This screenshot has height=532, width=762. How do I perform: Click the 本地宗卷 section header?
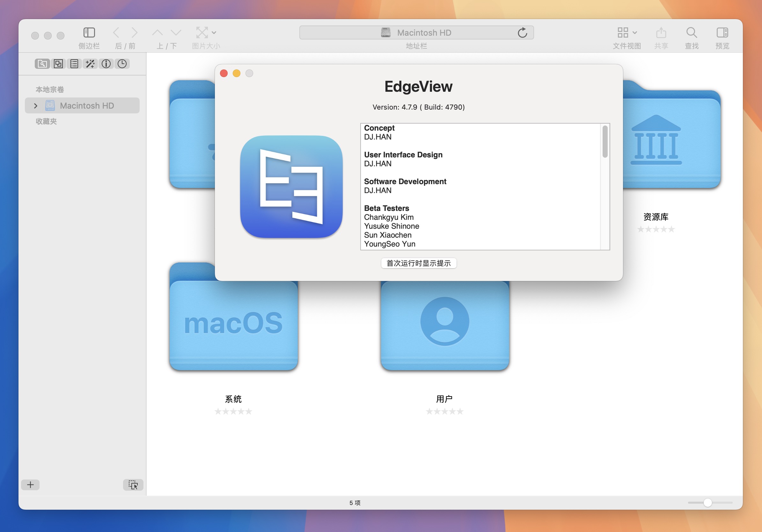click(50, 90)
